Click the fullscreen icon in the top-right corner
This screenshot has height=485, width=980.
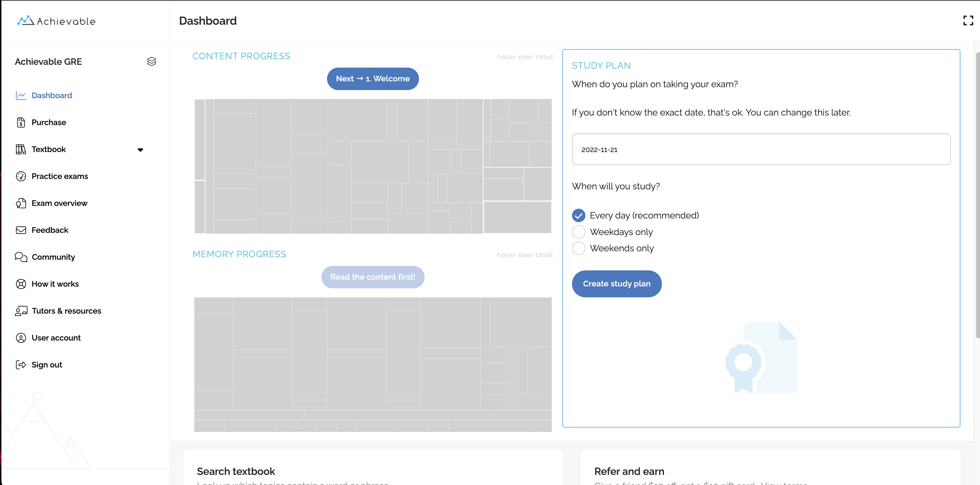coord(968,20)
